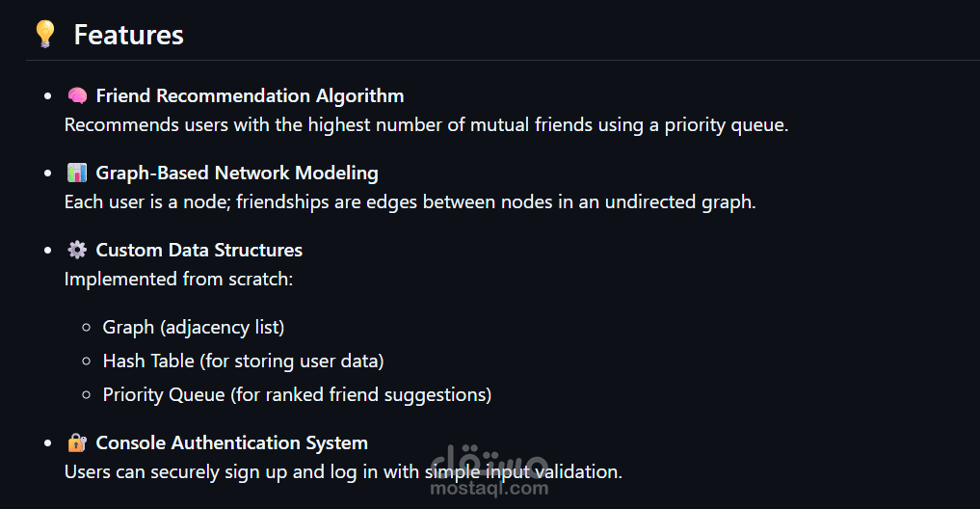Click the mutual friends priority queue description
This screenshot has height=509, width=980.
[x=426, y=125]
